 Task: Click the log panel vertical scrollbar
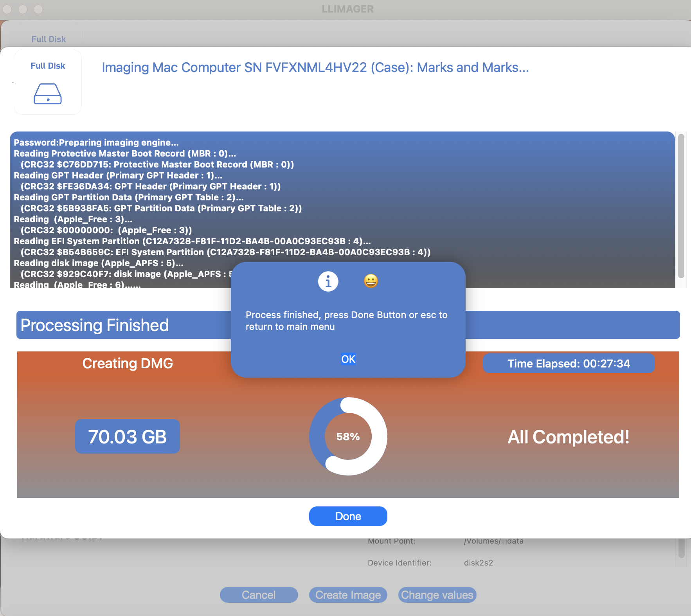tap(681, 206)
